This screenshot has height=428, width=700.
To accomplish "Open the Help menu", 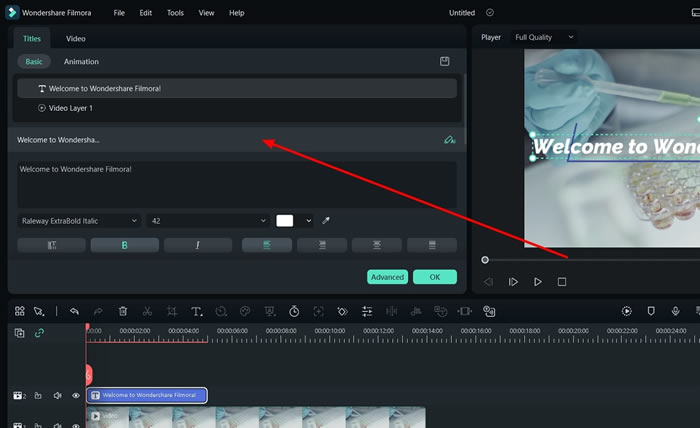I will [237, 13].
